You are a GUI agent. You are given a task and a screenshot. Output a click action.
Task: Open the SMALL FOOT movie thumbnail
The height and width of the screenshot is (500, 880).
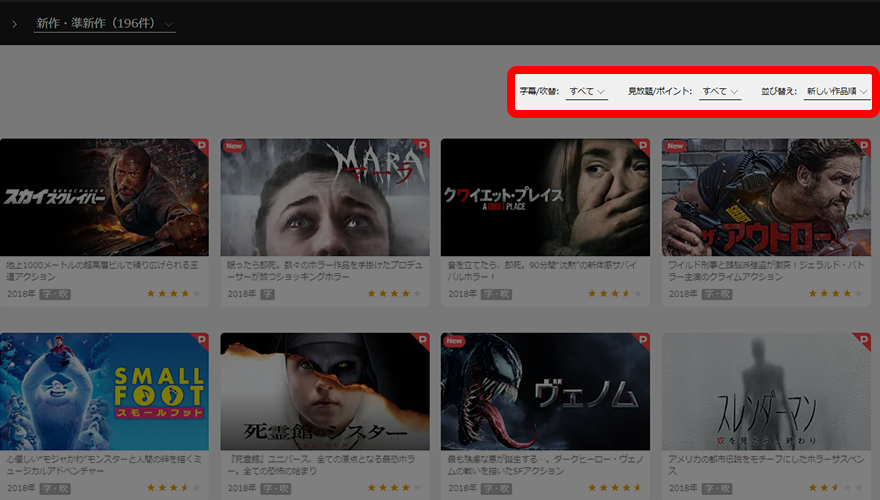tap(104, 392)
